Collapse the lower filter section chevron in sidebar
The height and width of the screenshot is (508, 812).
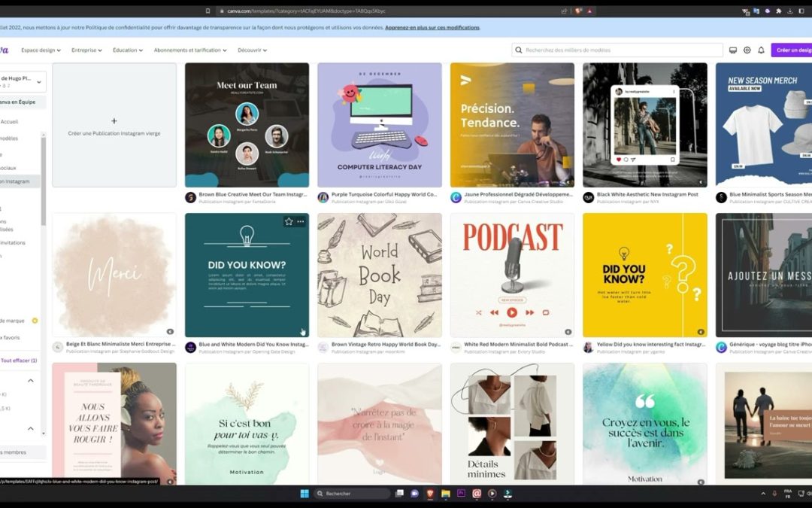[31, 429]
